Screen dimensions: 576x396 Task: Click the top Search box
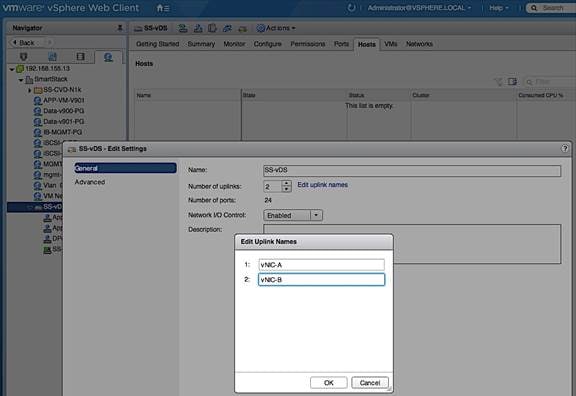(x=551, y=8)
